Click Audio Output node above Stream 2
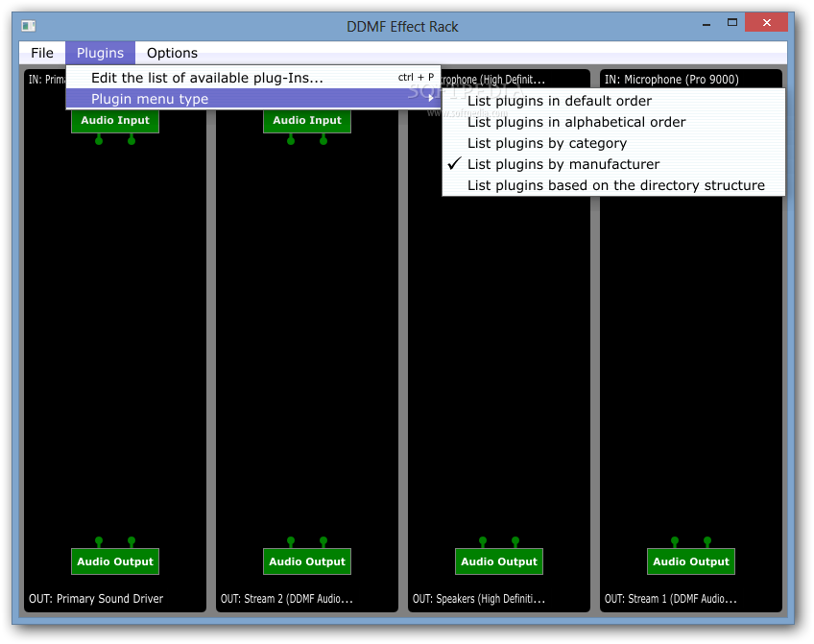 pos(307,561)
